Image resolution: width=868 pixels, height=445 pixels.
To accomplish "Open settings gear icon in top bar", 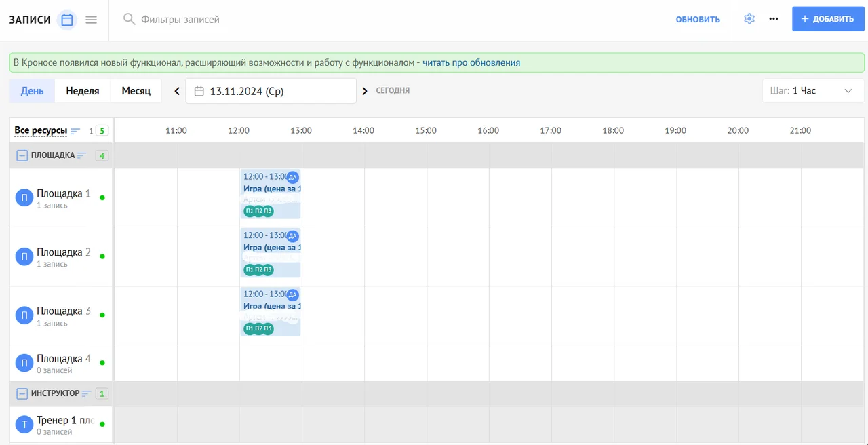I will coord(749,19).
